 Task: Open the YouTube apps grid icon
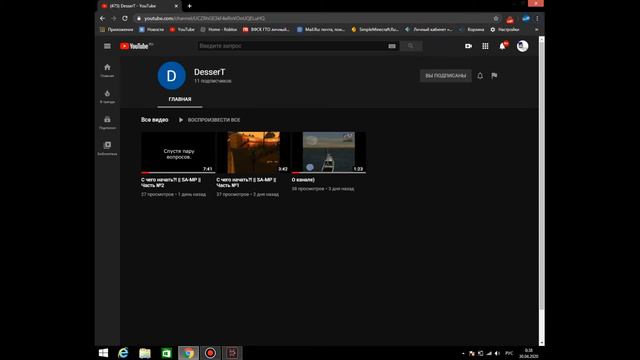[485, 46]
